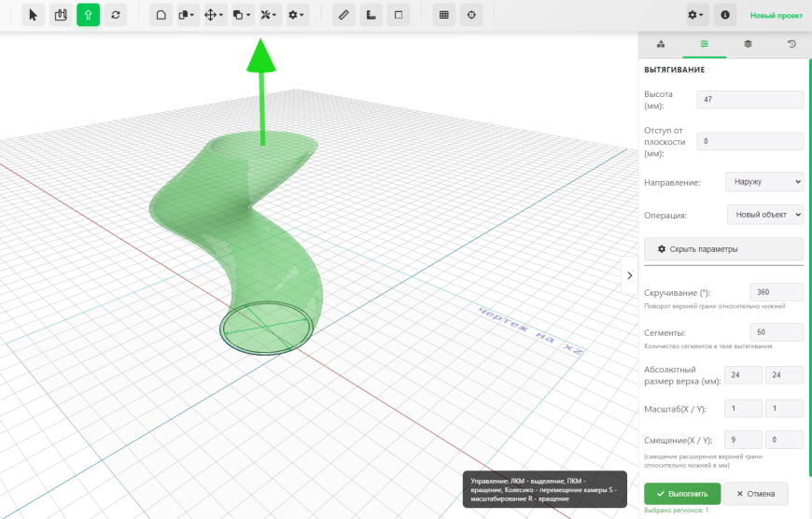Open the Операция dropdown
The width and height of the screenshot is (812, 519).
pyautogui.click(x=765, y=215)
